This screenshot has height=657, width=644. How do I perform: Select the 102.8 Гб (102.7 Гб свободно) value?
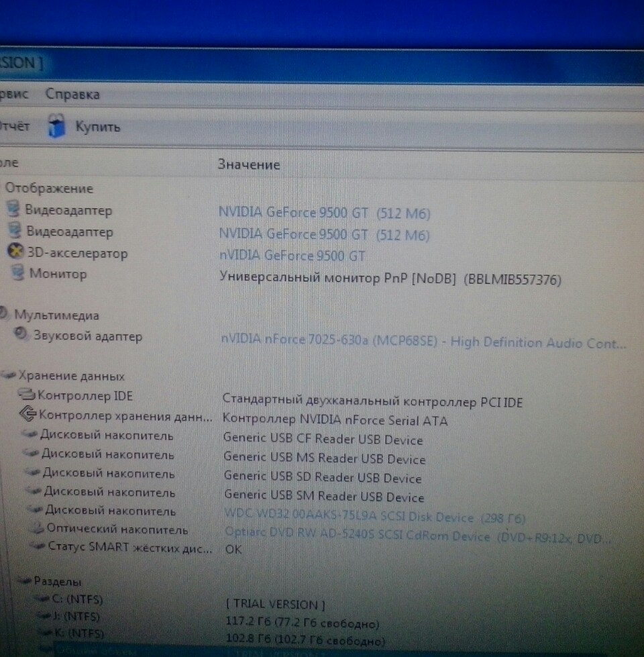[x=305, y=640]
